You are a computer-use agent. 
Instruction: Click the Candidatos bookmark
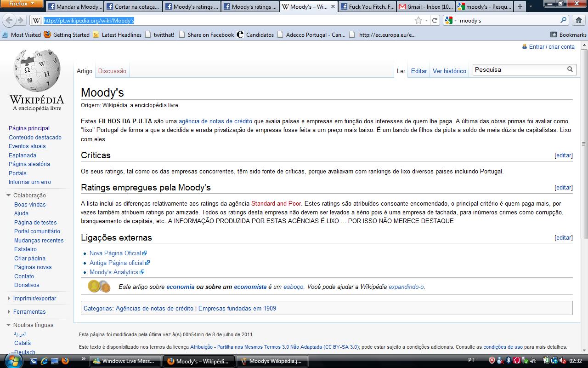click(255, 34)
